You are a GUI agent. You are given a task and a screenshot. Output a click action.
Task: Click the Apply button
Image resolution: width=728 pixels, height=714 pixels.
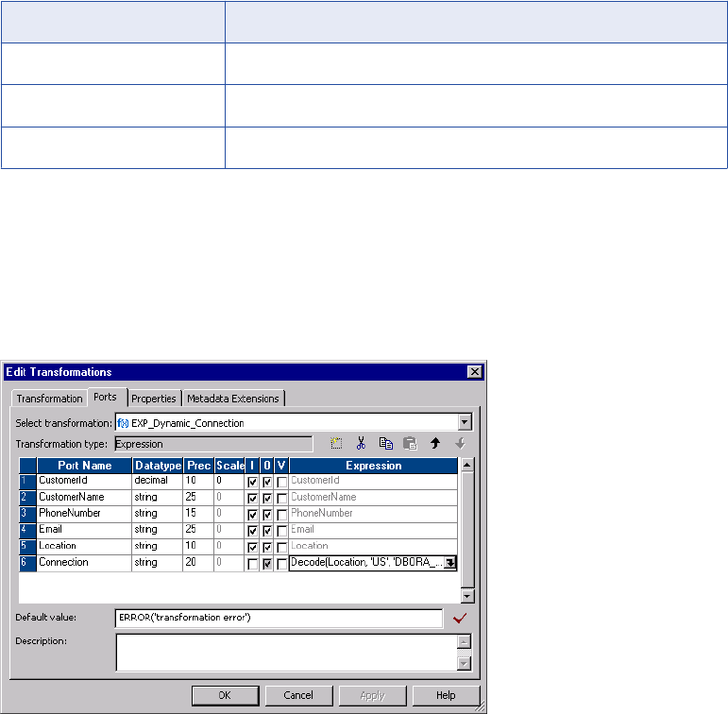[x=372, y=695]
